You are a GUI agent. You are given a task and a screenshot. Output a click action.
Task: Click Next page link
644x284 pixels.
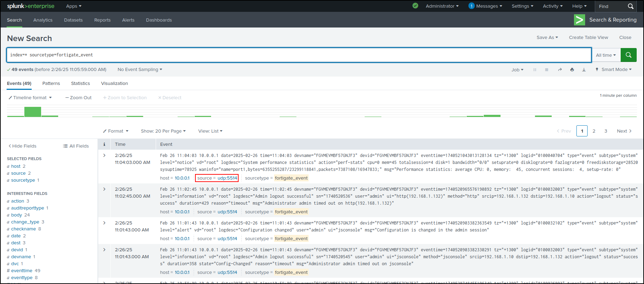pos(624,131)
